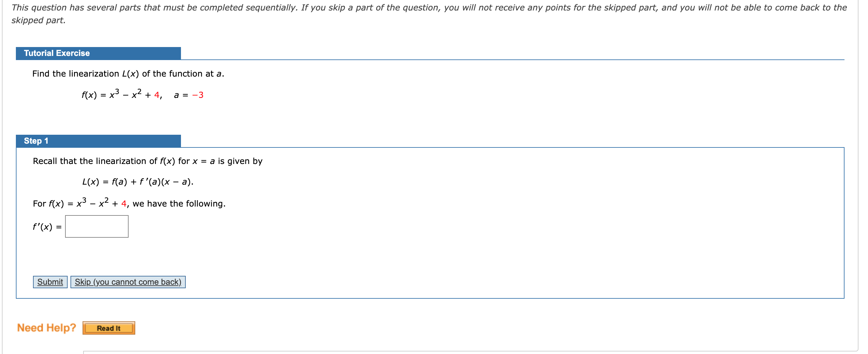Select the orange Read It icon button

point(109,328)
